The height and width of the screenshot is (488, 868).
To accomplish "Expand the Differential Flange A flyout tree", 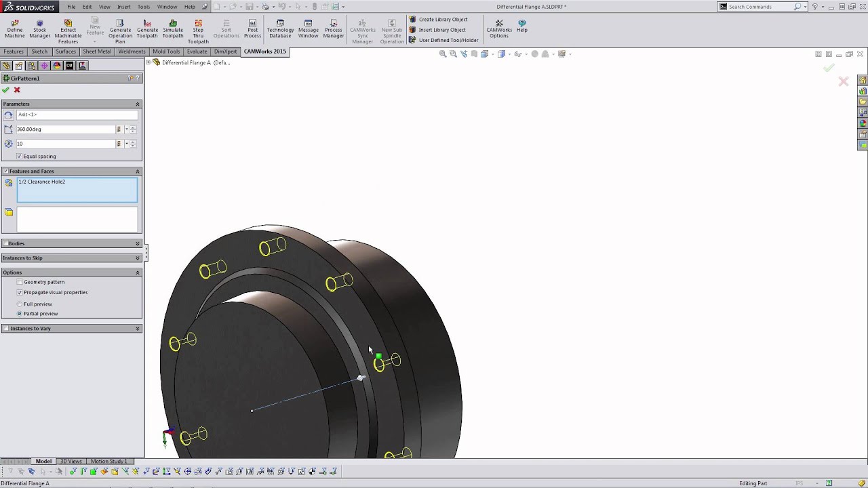I will (149, 62).
